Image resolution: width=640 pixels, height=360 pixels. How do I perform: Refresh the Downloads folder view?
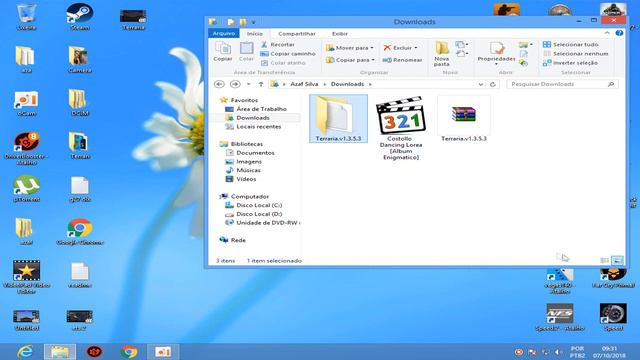pos(493,84)
